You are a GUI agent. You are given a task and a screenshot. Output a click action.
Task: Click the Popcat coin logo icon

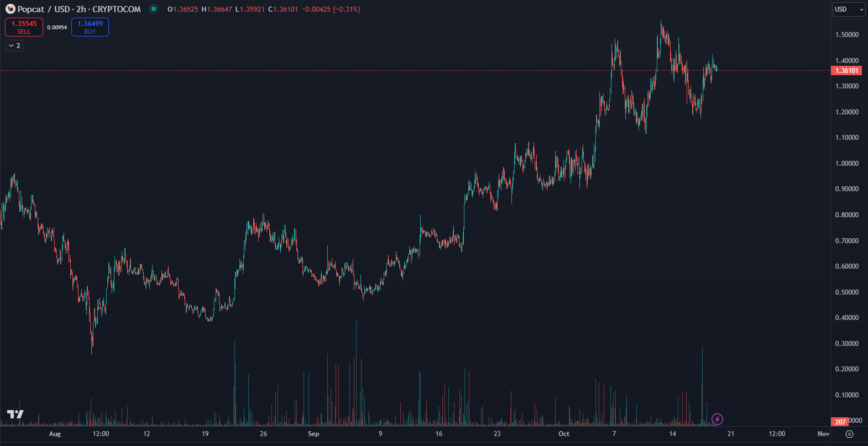click(11, 9)
